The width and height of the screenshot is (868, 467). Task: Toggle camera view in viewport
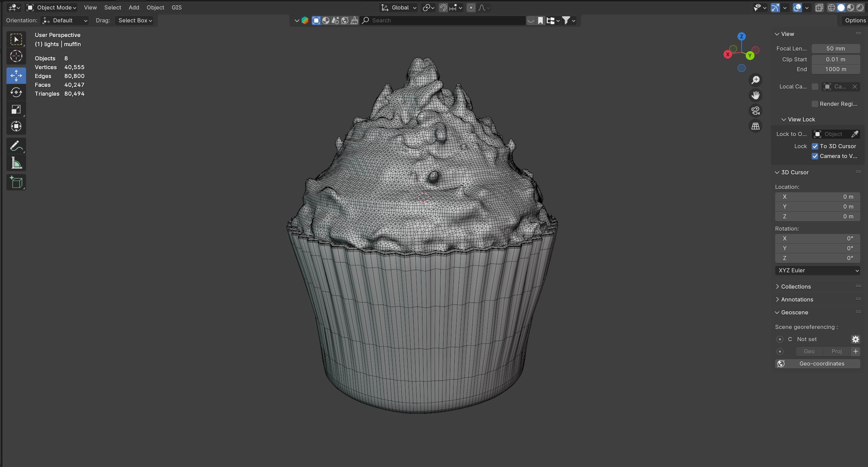(x=755, y=111)
